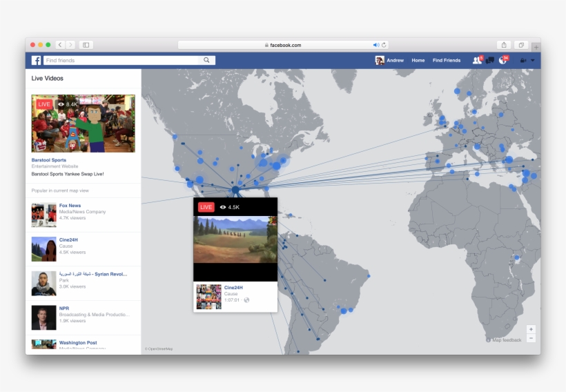The width and height of the screenshot is (566, 392).
Task: Click the search magnifier icon
Action: tap(206, 61)
